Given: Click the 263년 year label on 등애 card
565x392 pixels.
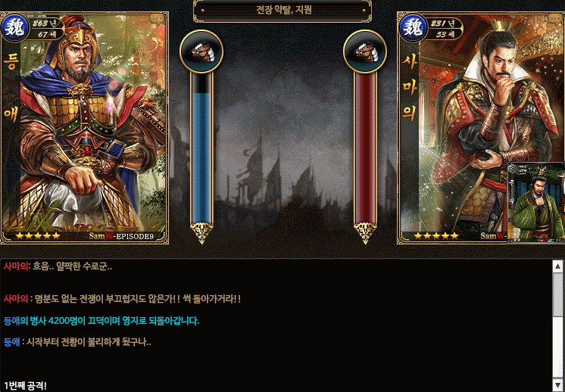Looking at the screenshot, I should [47, 23].
